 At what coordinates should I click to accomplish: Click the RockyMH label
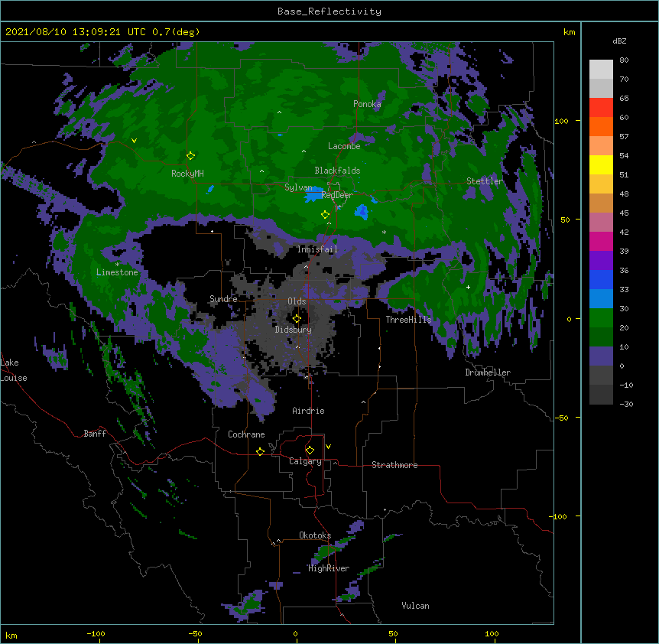pos(187,174)
